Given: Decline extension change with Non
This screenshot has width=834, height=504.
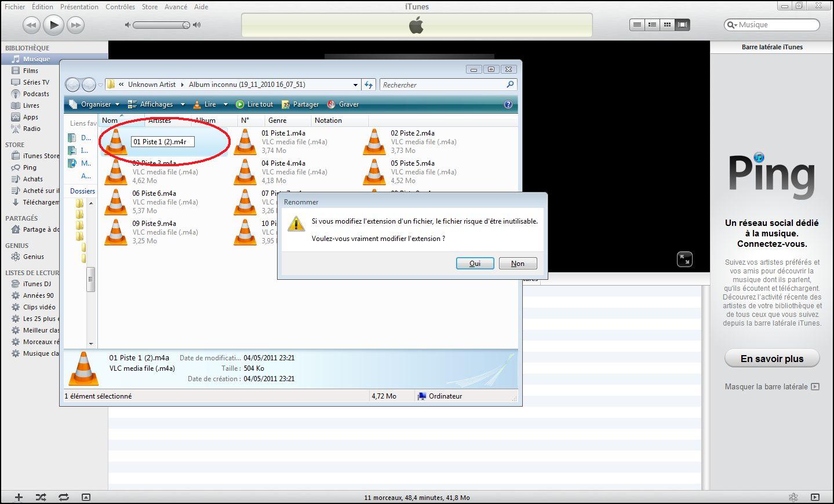Looking at the screenshot, I should (518, 264).
